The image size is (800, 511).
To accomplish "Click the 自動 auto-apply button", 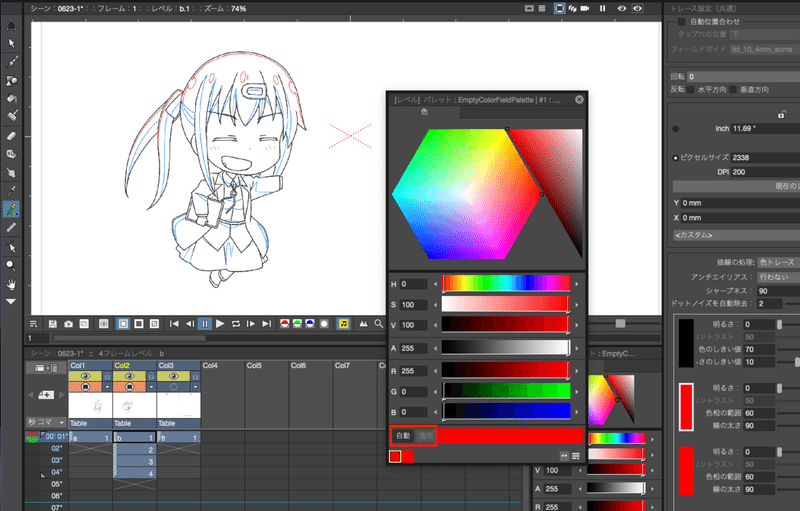I will 403,436.
